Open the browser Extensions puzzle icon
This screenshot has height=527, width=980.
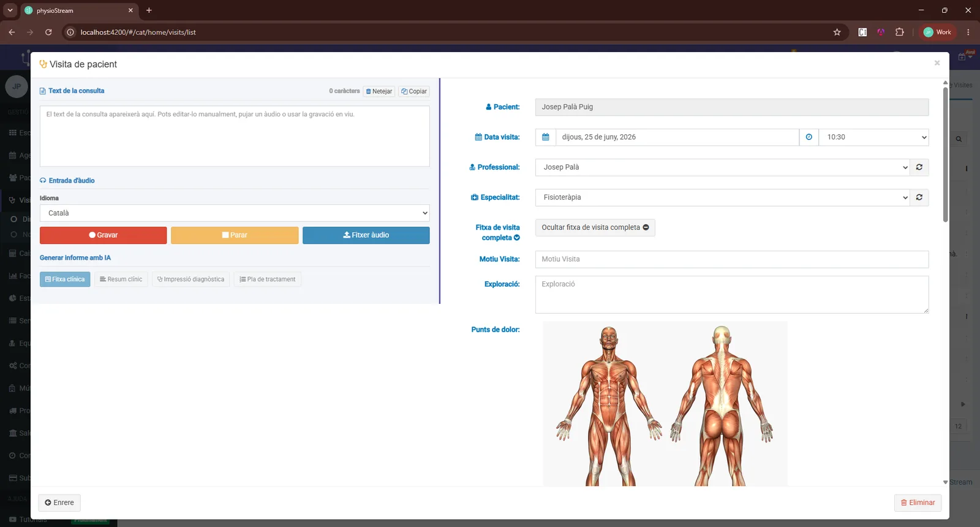tap(900, 32)
